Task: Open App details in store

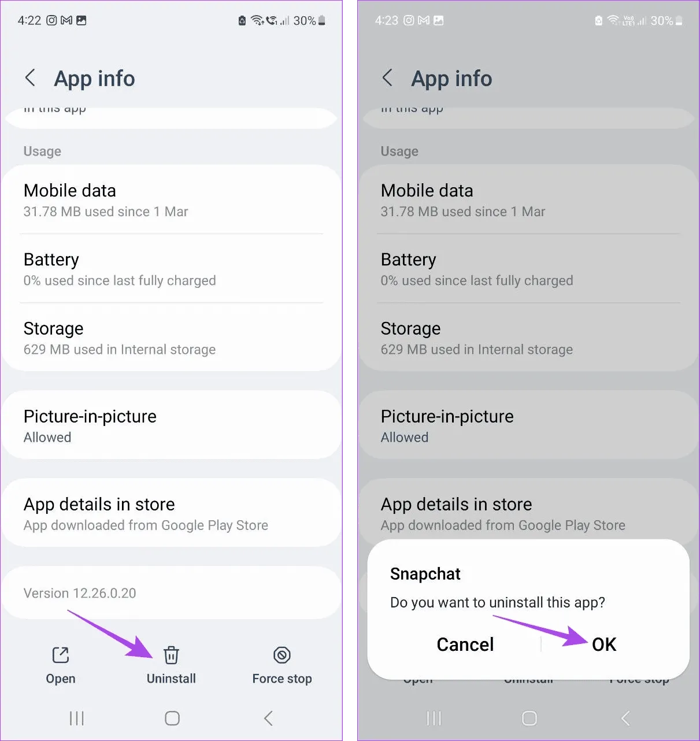Action: coord(172,513)
